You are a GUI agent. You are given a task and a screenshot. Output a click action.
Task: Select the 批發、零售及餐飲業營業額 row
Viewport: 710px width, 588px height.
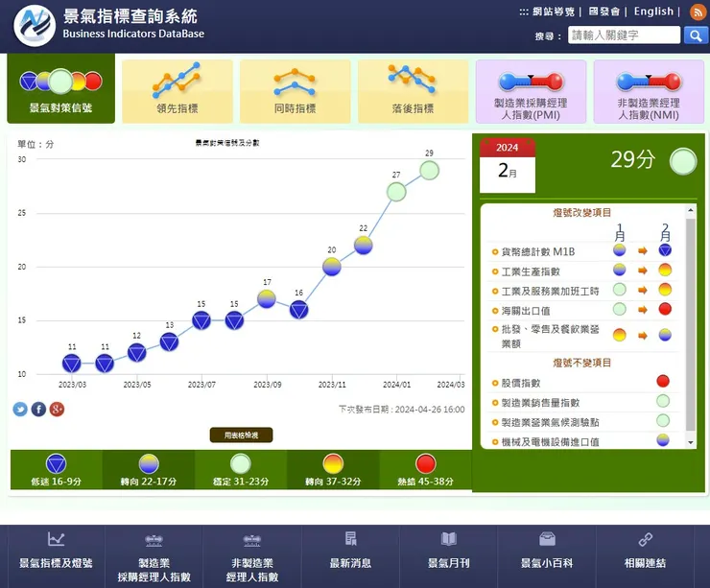(x=583, y=337)
